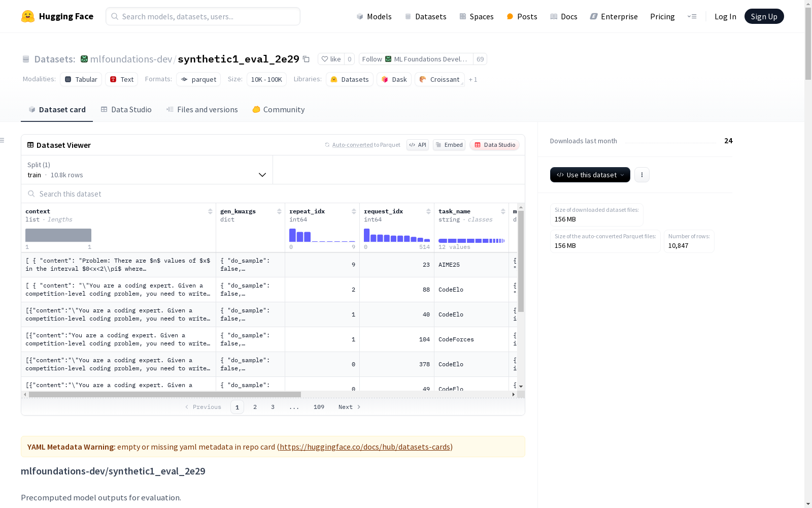The width and height of the screenshot is (812, 508).
Task: Open Datasets in the top navigation
Action: pyautogui.click(x=425, y=16)
